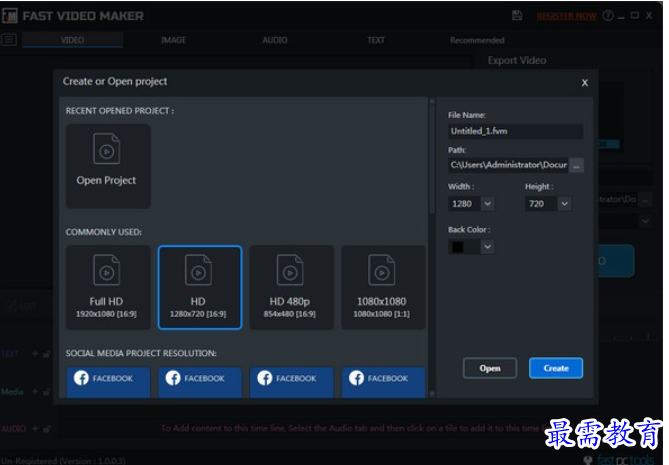Click the Open button
The height and width of the screenshot is (465, 669).
point(490,368)
